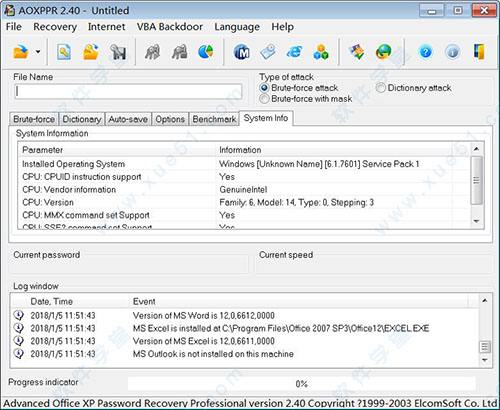The image size is (500, 410).
Task: Click the blue tag card toolbar icon
Action: (x=268, y=52)
